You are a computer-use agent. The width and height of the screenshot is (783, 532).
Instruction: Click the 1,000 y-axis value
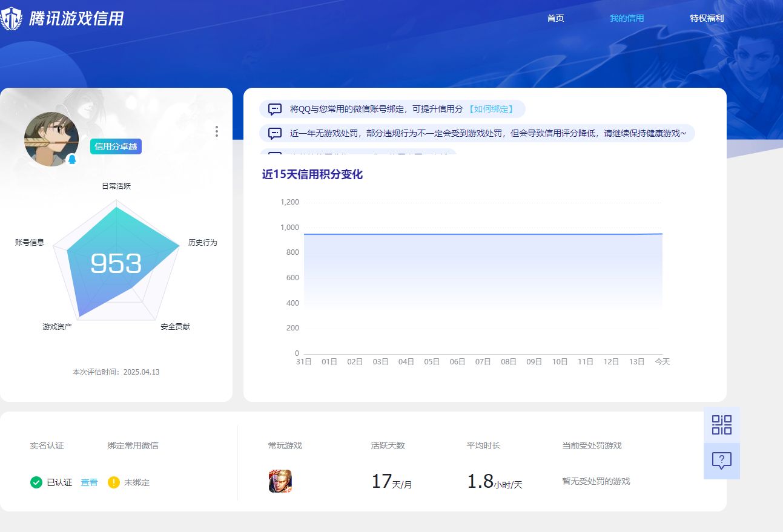(x=289, y=228)
